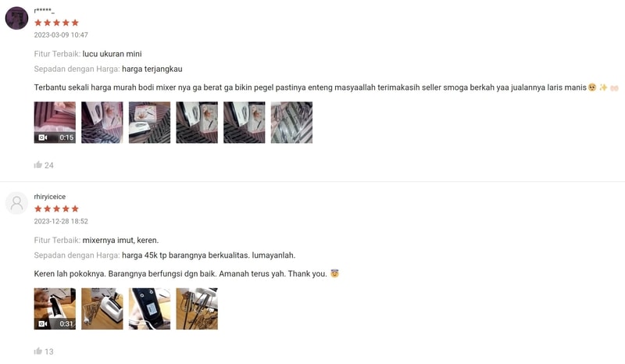Open third photo showing mixer box on stripes
Image resolution: width=625 pixels, height=364 pixels.
pos(149,123)
